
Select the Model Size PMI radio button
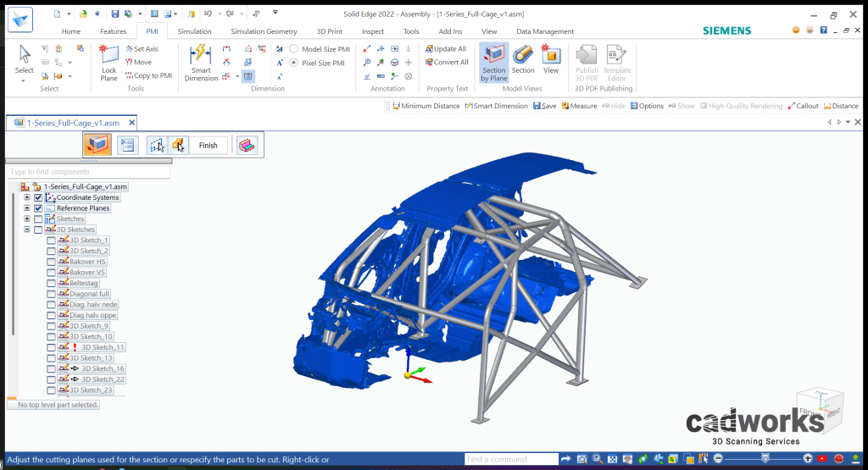(294, 49)
